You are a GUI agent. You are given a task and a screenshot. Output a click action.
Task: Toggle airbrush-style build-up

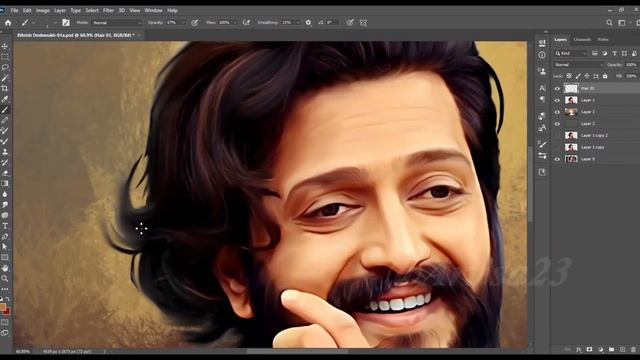(246, 23)
